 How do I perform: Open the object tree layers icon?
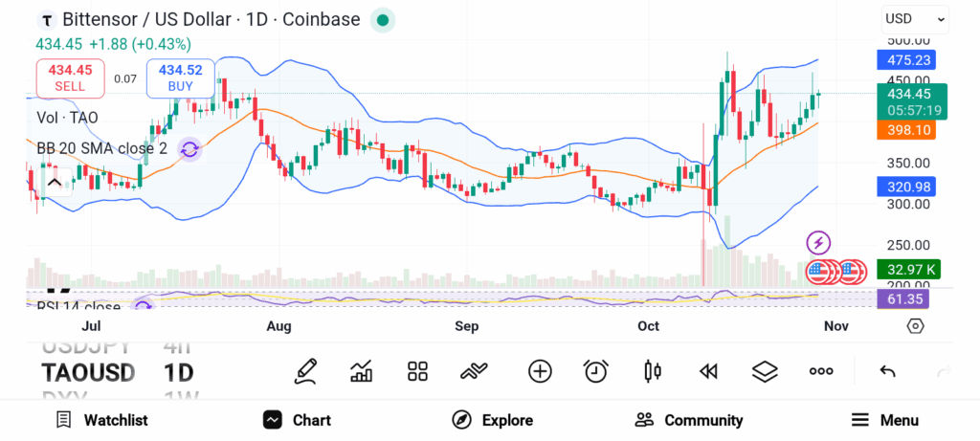click(x=765, y=371)
